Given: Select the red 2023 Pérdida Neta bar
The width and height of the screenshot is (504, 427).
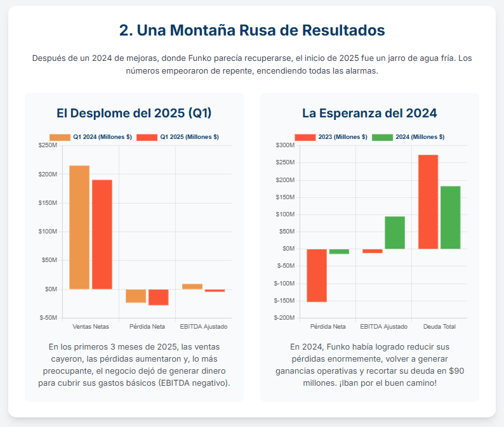Looking at the screenshot, I should tap(317, 275).
